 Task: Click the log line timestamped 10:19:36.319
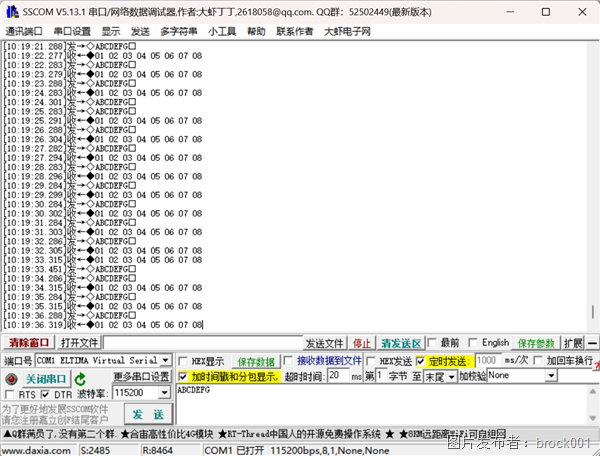click(103, 325)
